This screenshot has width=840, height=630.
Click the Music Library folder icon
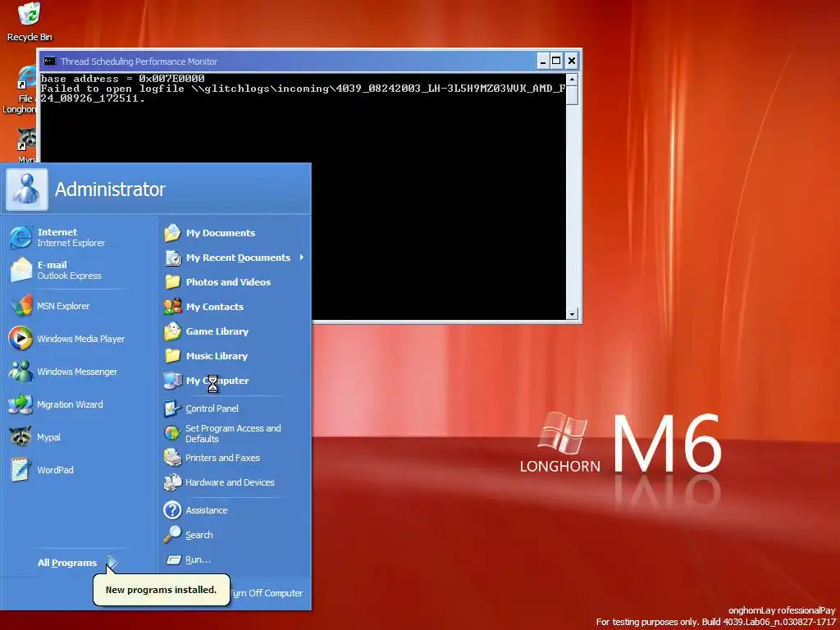172,356
